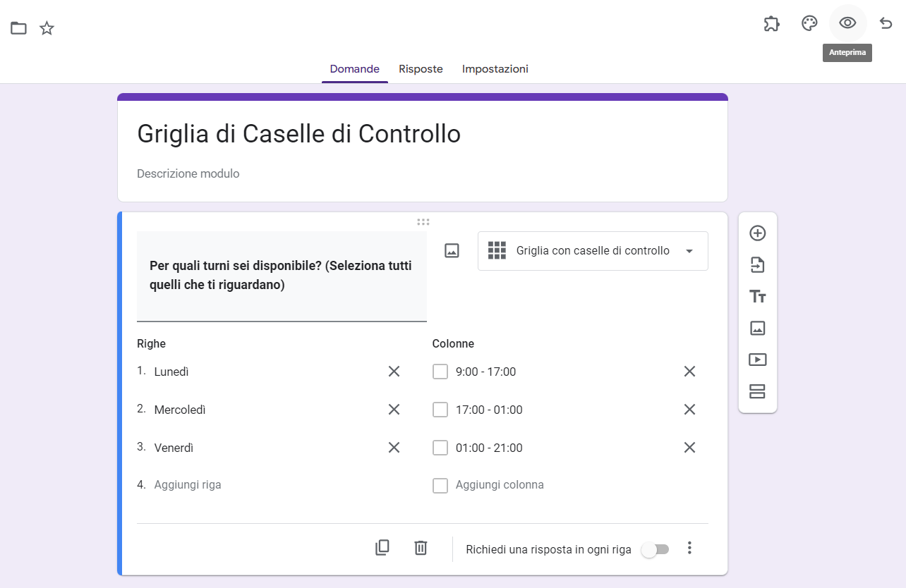The width and height of the screenshot is (906, 588).
Task: Click the checkbox beside 17:00 - 01:00
Action: (440, 410)
